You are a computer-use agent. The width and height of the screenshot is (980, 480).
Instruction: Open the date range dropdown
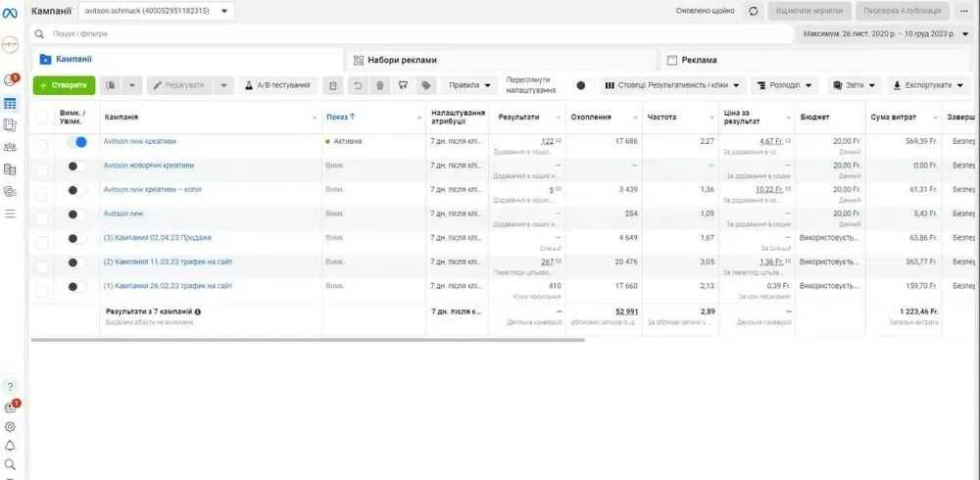point(886,33)
